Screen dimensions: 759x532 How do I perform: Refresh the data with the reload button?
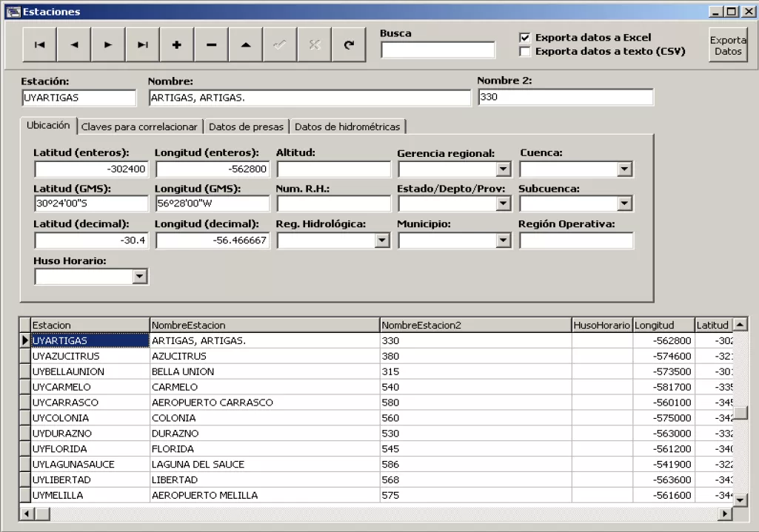(x=349, y=44)
